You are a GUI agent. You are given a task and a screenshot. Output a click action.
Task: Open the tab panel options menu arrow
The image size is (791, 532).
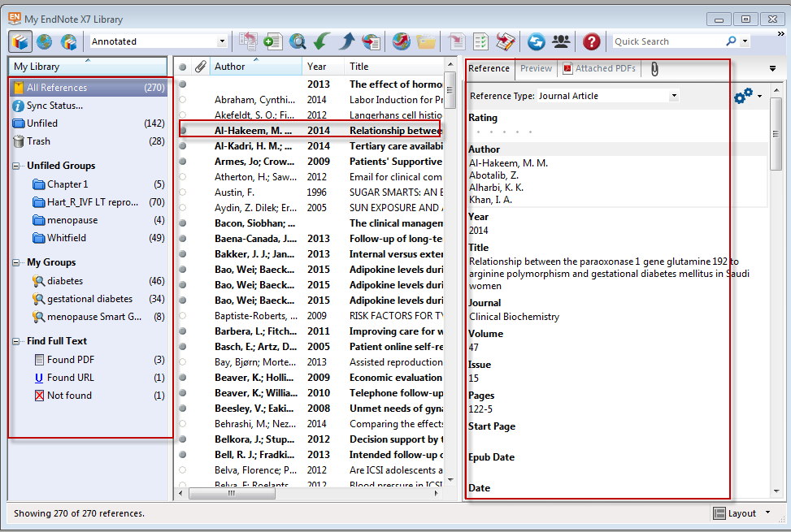pyautogui.click(x=772, y=68)
